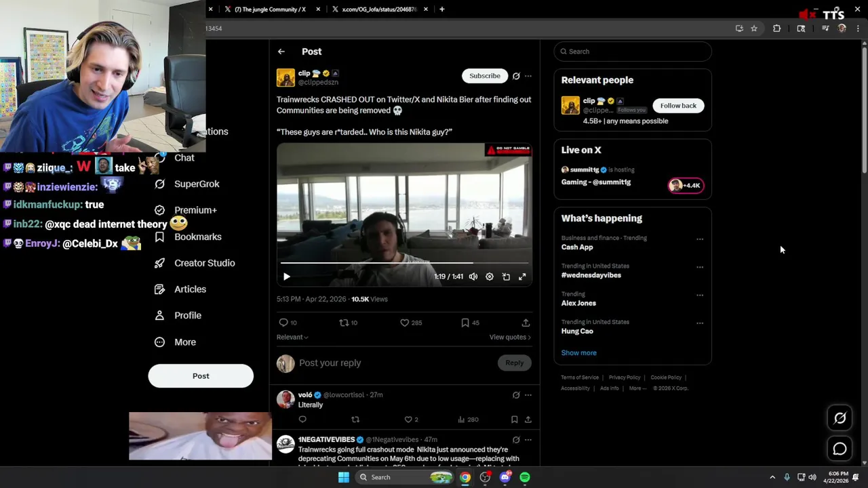Like voló's reply with 2 likes
The width and height of the screenshot is (868, 488).
pyautogui.click(x=408, y=420)
